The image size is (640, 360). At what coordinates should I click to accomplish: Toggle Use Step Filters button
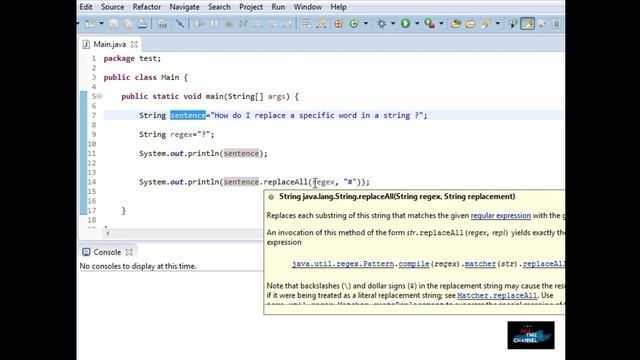321,24
